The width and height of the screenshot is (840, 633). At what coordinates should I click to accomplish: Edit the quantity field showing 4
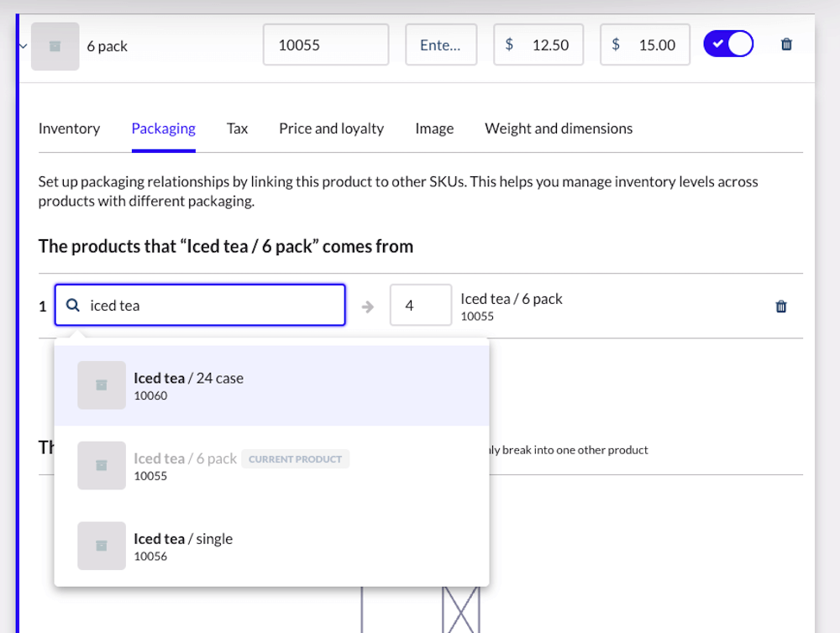click(x=420, y=306)
